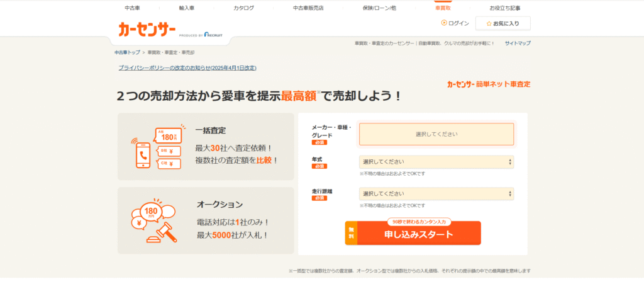Expand the 年式 dropdown

[436, 162]
